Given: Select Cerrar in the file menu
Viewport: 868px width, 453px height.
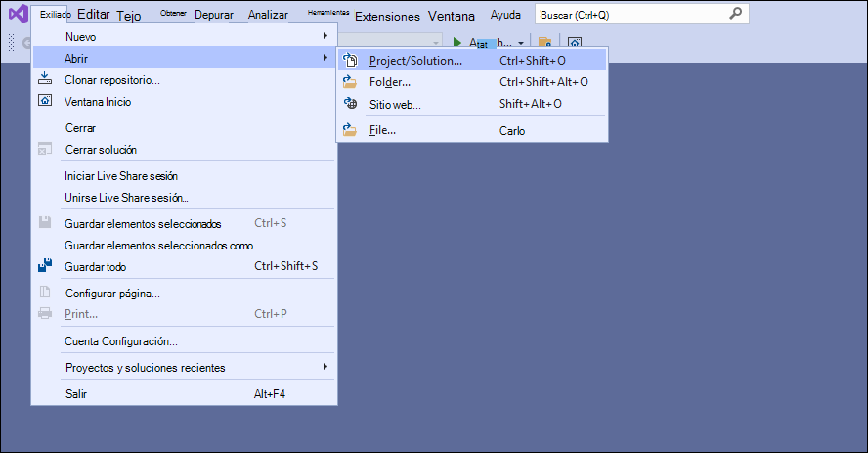Looking at the screenshot, I should (x=185, y=128).
